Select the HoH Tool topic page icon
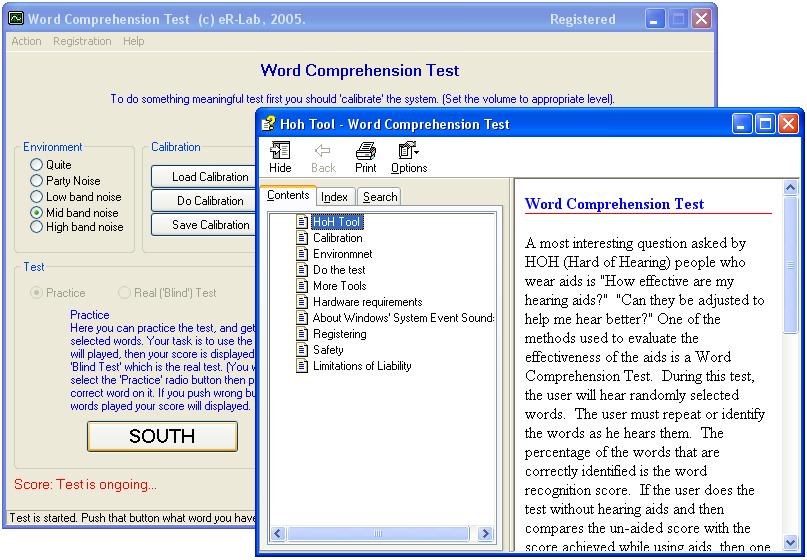 point(302,222)
